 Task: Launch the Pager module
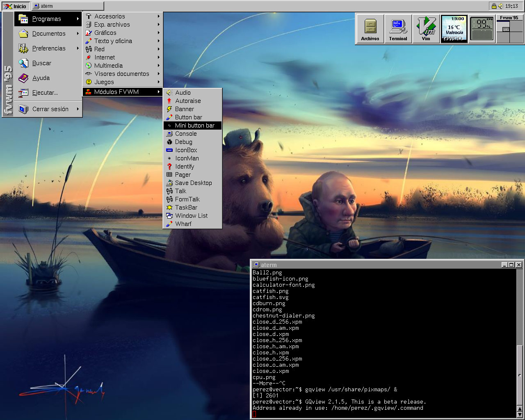point(192,175)
